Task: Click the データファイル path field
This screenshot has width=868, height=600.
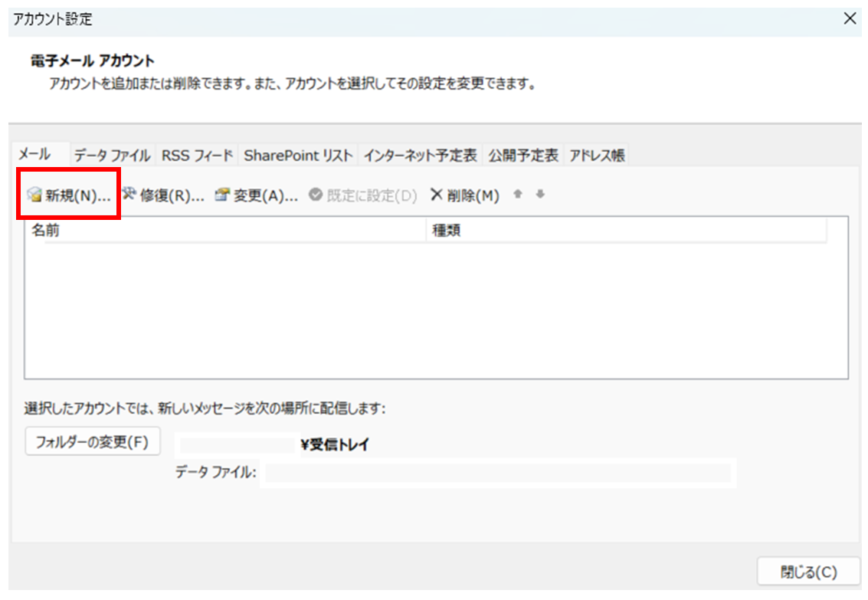Action: point(498,474)
